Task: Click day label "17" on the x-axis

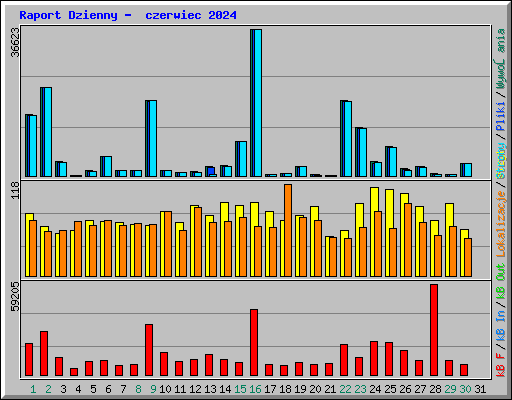Action: pos(270,389)
